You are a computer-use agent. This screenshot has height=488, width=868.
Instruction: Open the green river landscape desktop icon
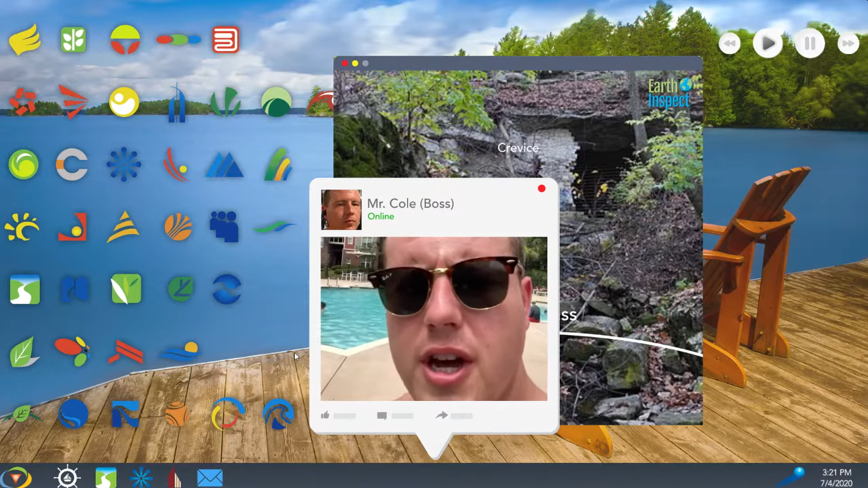pos(25,289)
